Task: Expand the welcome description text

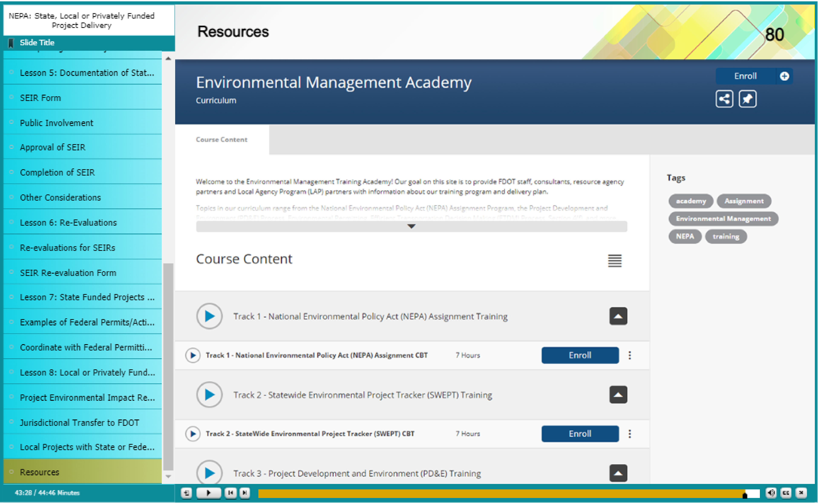Action: coord(412,226)
